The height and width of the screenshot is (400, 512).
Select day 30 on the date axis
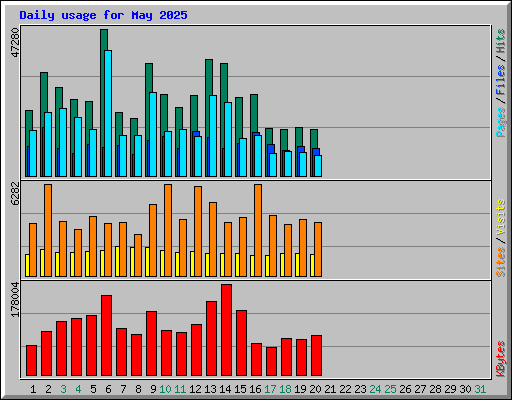[465, 389]
